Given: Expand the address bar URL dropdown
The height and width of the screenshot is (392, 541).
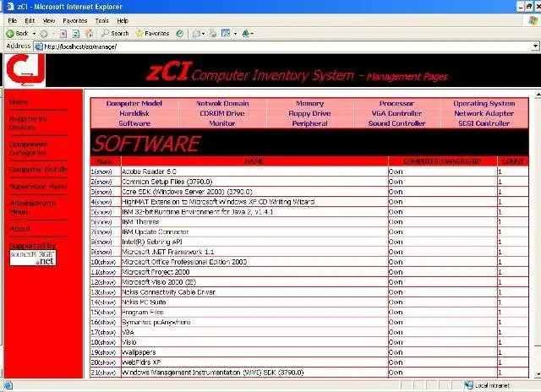Looking at the screenshot, I should click(535, 46).
